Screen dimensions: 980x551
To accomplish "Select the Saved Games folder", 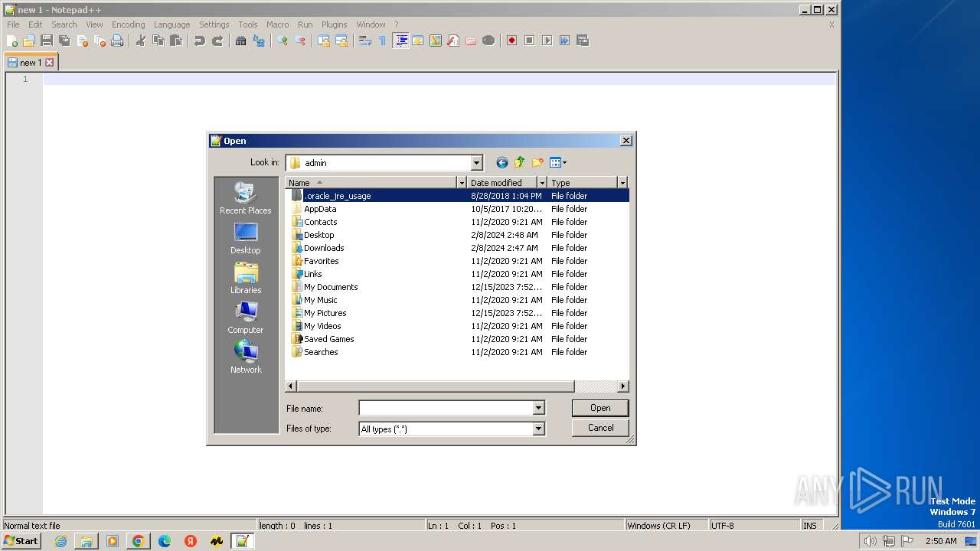I will [329, 339].
